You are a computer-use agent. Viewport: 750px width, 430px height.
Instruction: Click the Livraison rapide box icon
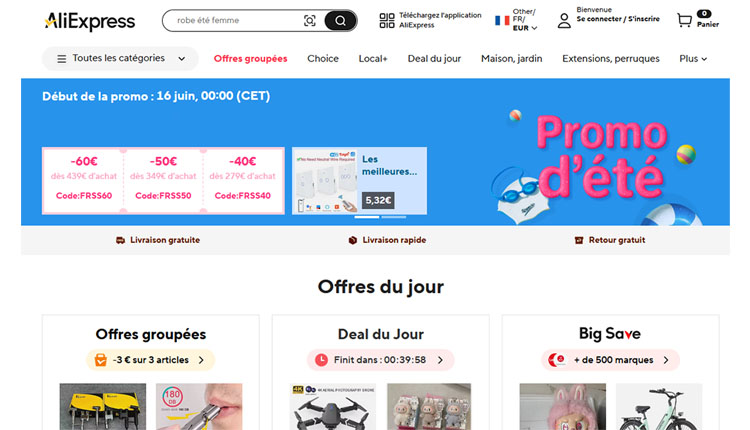click(353, 240)
